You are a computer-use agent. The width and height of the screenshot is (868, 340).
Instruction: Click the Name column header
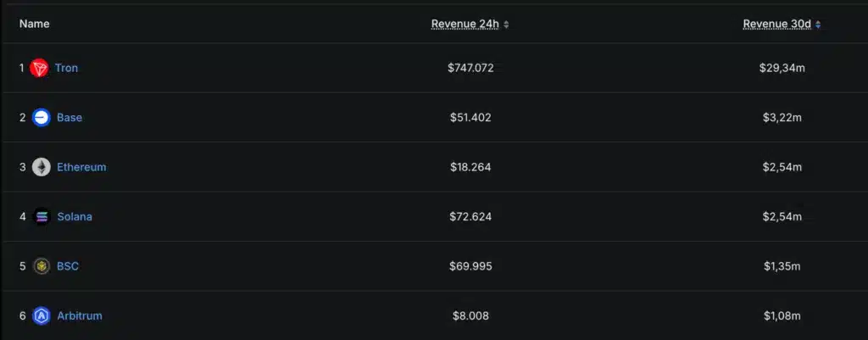tap(34, 24)
